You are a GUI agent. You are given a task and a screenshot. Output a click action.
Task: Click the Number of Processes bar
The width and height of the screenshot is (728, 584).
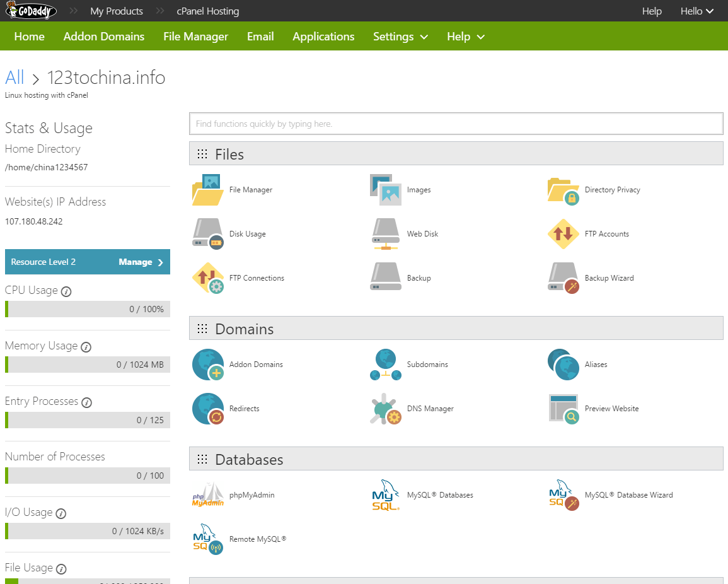tap(87, 476)
